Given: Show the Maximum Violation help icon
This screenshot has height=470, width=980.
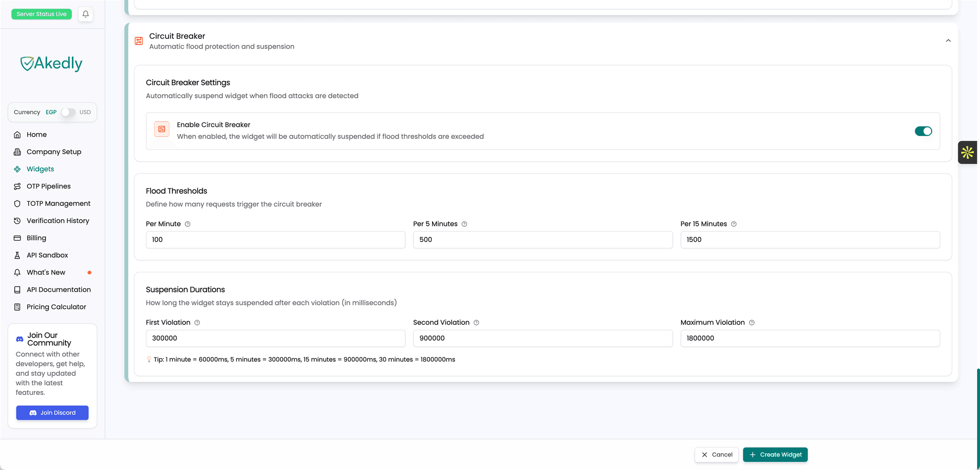Looking at the screenshot, I should (752, 323).
